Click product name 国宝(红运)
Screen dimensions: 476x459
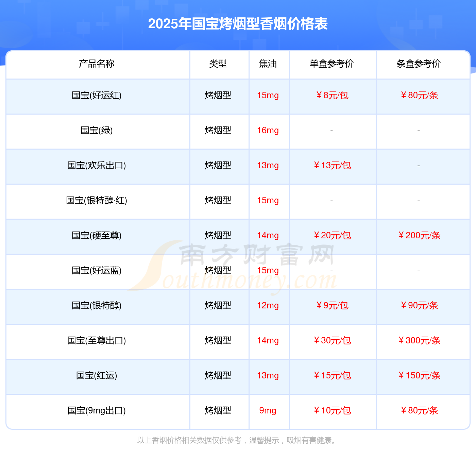(97, 376)
